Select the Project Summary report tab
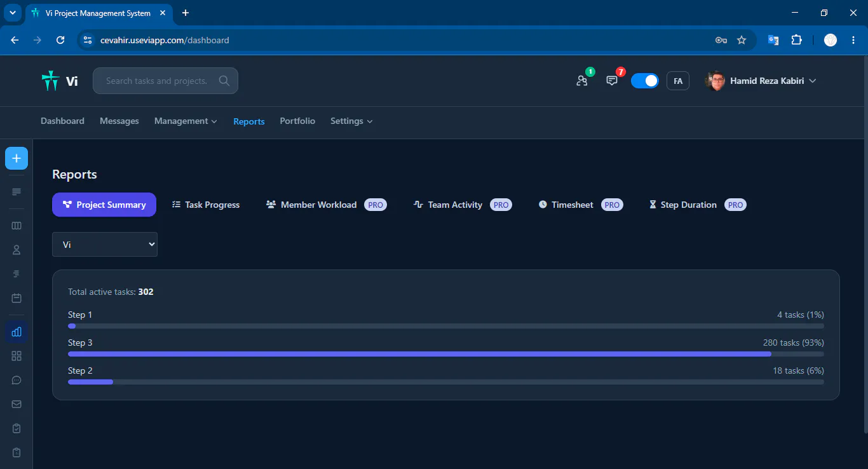The height and width of the screenshot is (469, 868). (104, 205)
